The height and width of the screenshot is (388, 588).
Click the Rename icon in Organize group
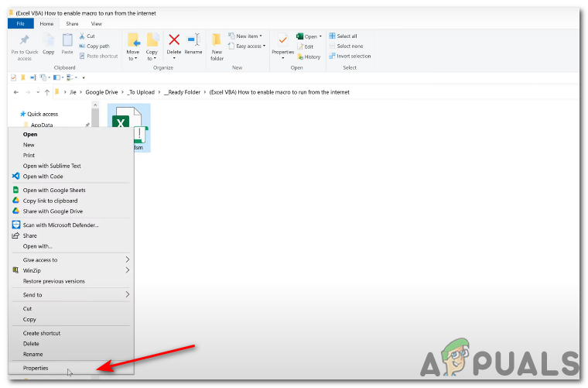pyautogui.click(x=193, y=39)
